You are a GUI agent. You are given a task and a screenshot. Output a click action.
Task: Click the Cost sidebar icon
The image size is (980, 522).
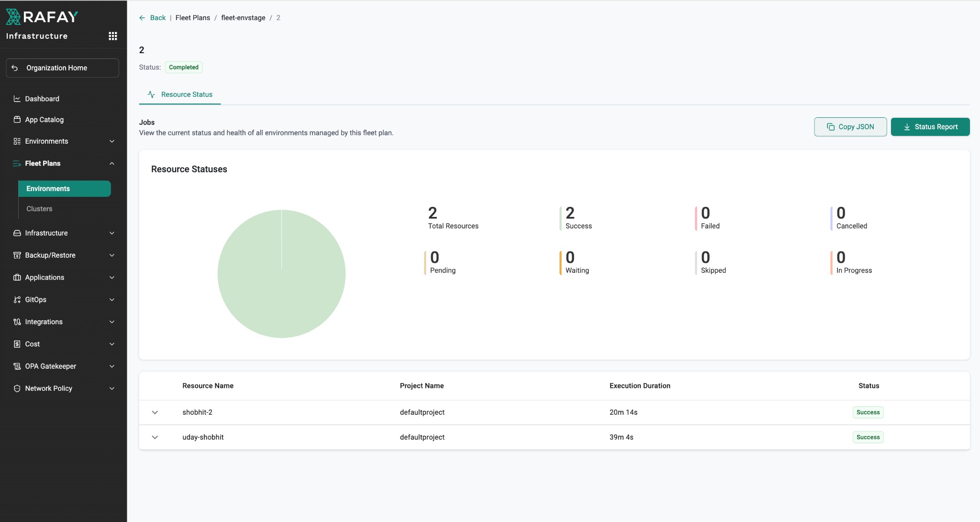coord(16,344)
